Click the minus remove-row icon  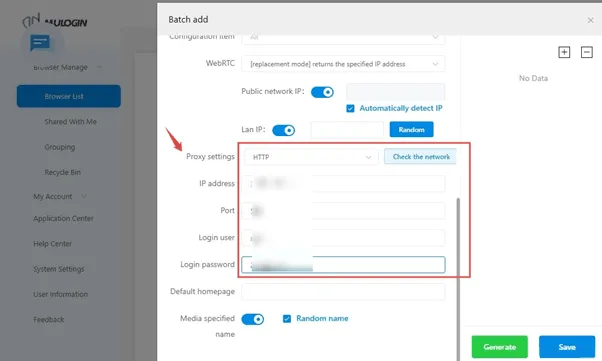(x=586, y=52)
